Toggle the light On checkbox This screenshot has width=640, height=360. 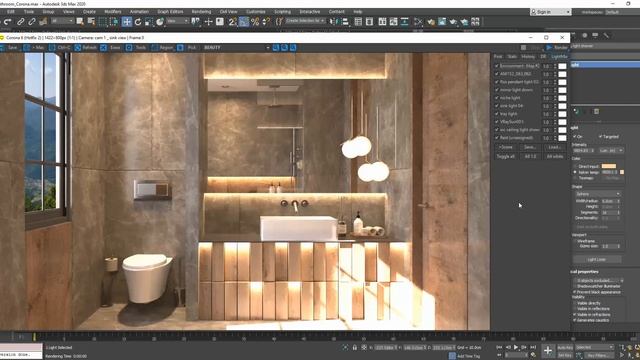pyautogui.click(x=575, y=136)
